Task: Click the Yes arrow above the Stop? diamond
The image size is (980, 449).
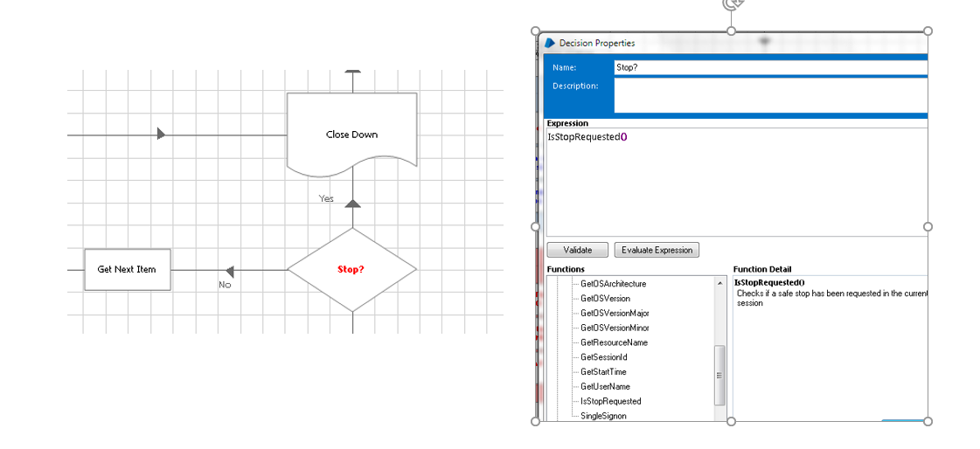Action: click(353, 204)
